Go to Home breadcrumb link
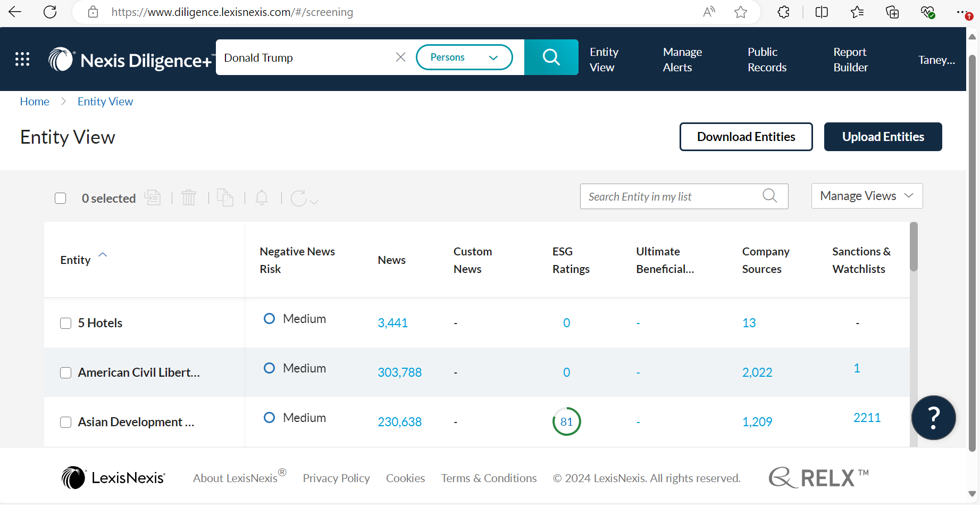Image resolution: width=980 pixels, height=505 pixels. point(35,101)
